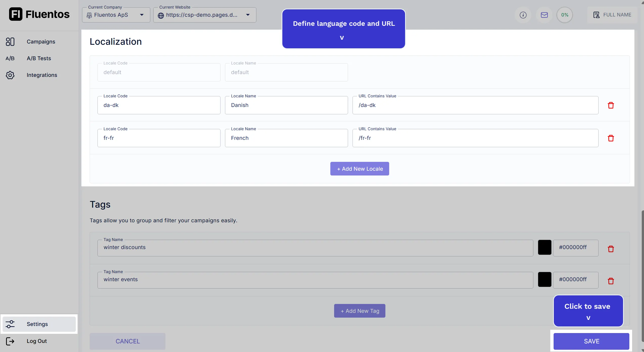Click the SAVE button
Viewport: 644px width, 352px height.
point(591,341)
